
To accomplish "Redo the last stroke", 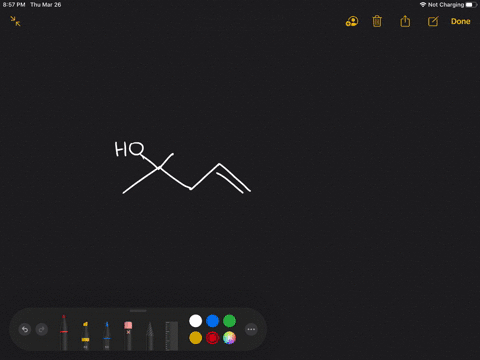I will click(x=42, y=329).
